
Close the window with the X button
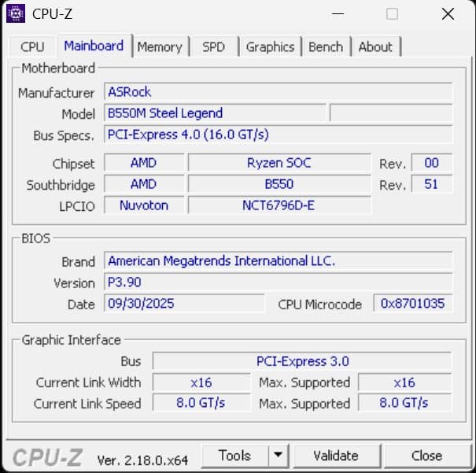[x=448, y=13]
